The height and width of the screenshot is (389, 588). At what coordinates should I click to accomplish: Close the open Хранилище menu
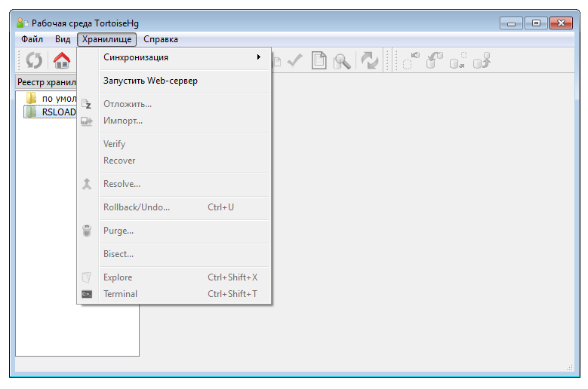(107, 39)
